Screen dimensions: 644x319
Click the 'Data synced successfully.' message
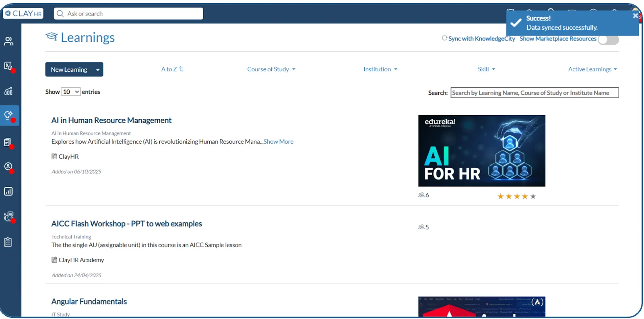(x=562, y=27)
